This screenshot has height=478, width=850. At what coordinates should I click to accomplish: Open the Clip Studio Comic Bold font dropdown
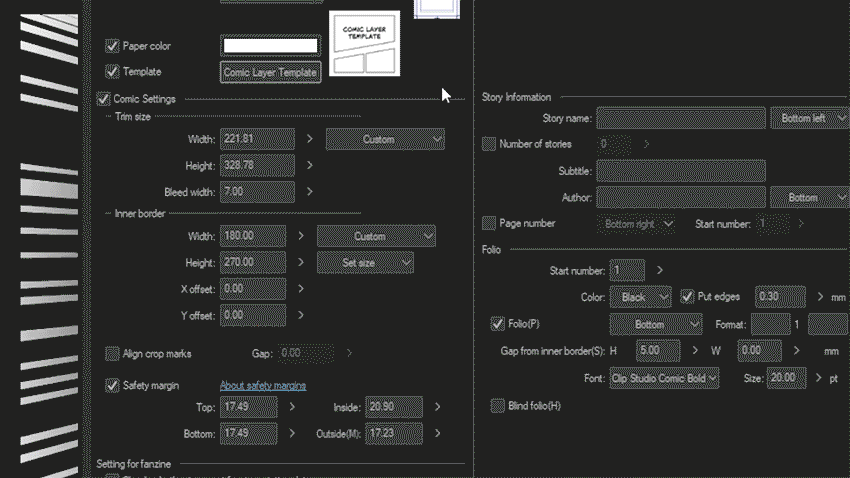coord(665,378)
